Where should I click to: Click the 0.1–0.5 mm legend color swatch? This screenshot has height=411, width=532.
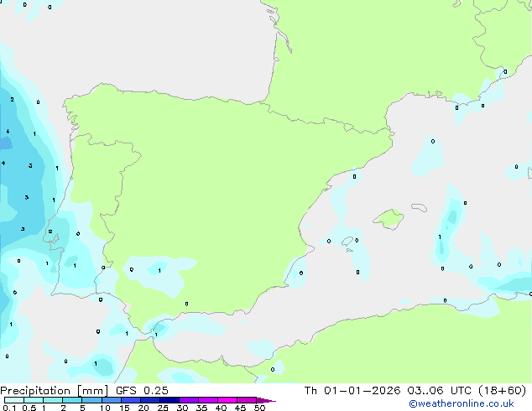[x=14, y=400]
